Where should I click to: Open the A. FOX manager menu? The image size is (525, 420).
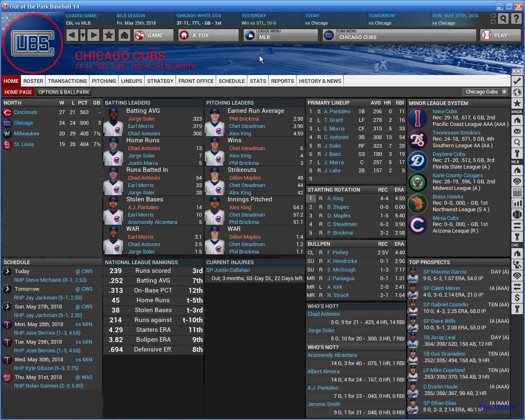(208, 35)
